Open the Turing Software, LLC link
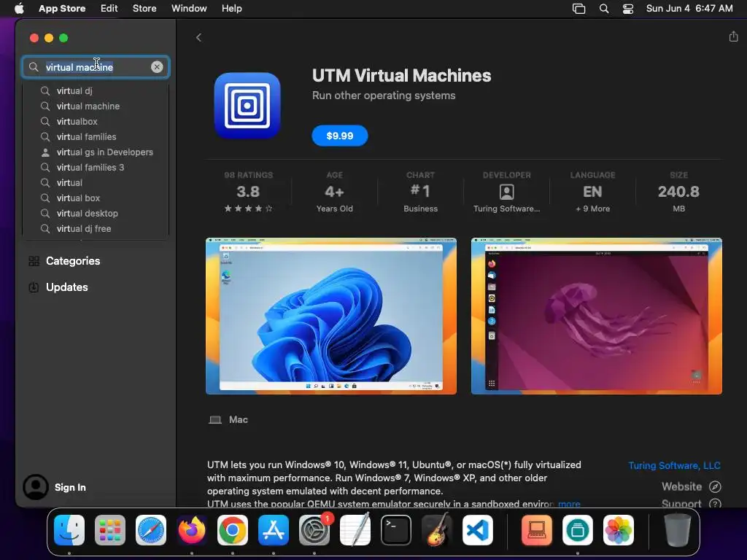Image resolution: width=747 pixels, height=560 pixels. [674, 465]
